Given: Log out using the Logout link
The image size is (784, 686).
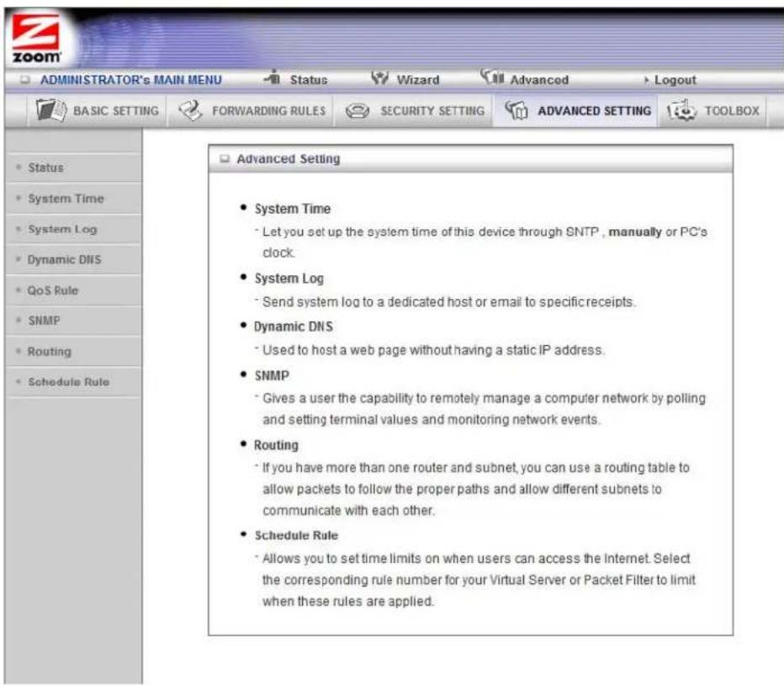Looking at the screenshot, I should [675, 80].
